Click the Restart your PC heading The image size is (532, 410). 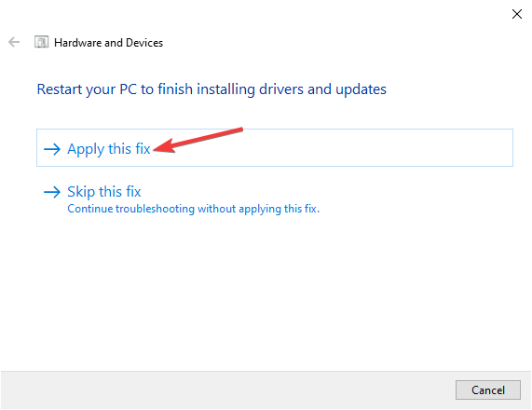point(211,89)
